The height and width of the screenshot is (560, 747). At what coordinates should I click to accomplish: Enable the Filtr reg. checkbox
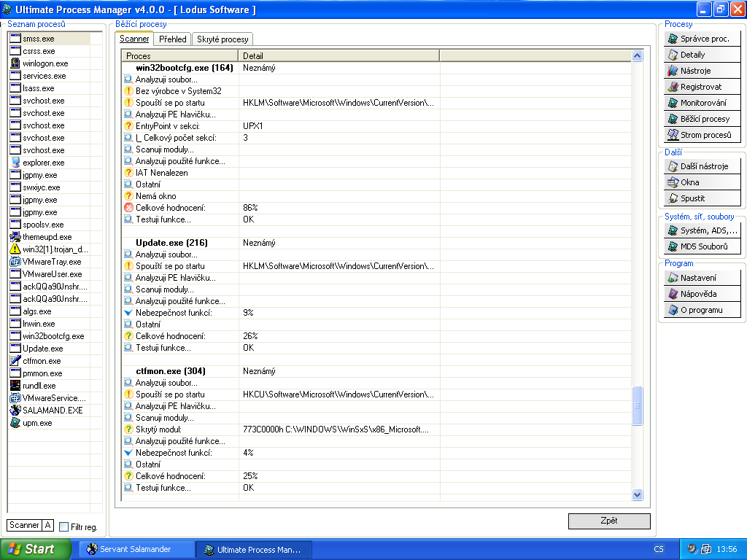(x=63, y=526)
